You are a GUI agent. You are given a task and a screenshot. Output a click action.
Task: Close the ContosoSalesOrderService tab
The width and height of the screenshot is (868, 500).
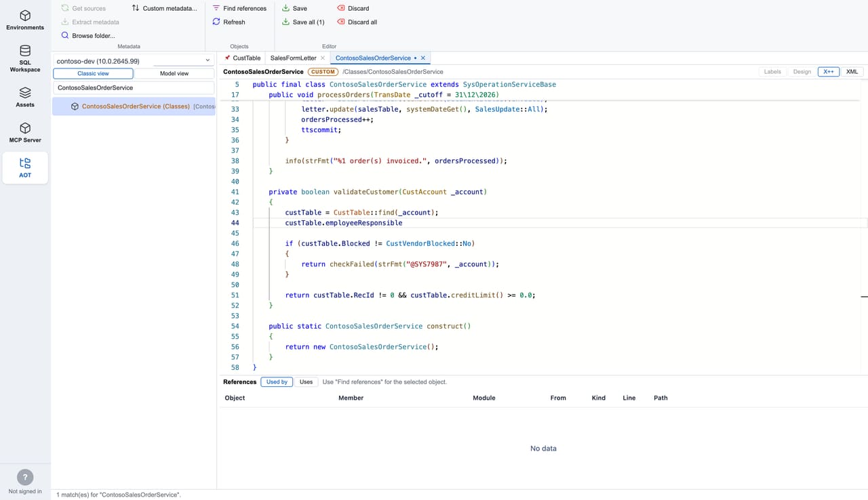(423, 58)
